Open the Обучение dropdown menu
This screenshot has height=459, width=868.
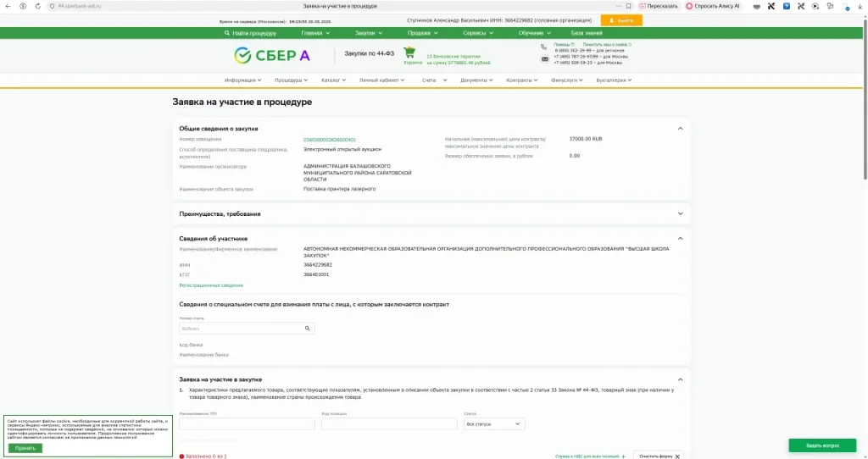pos(534,33)
